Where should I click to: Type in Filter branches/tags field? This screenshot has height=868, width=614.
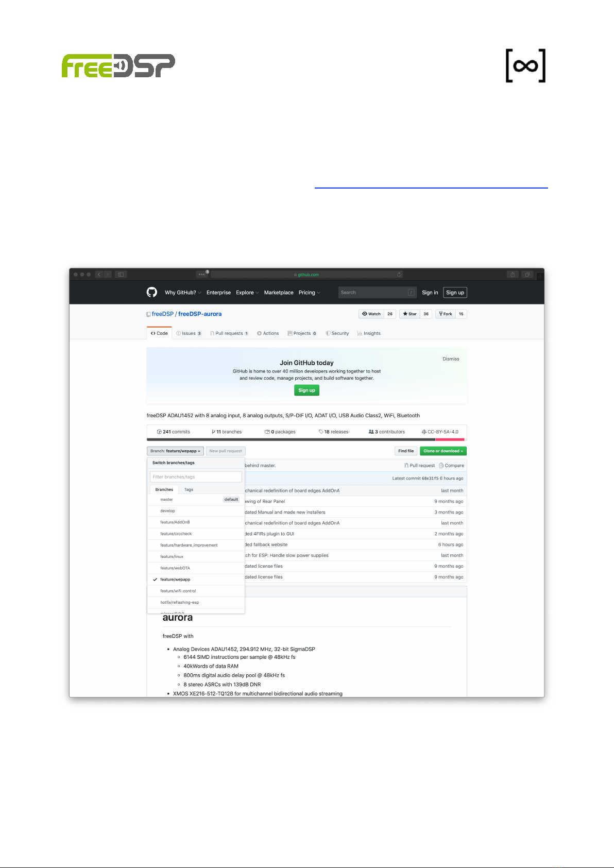click(x=196, y=477)
